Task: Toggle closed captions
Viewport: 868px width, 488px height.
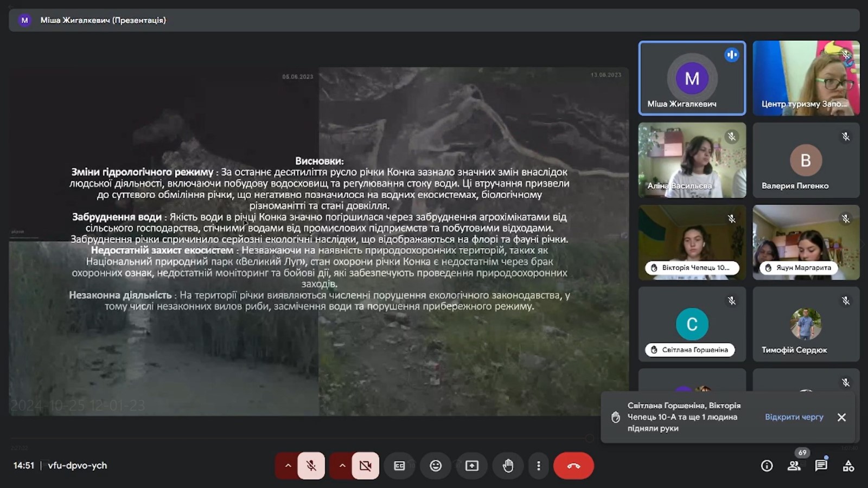Action: pos(399,466)
